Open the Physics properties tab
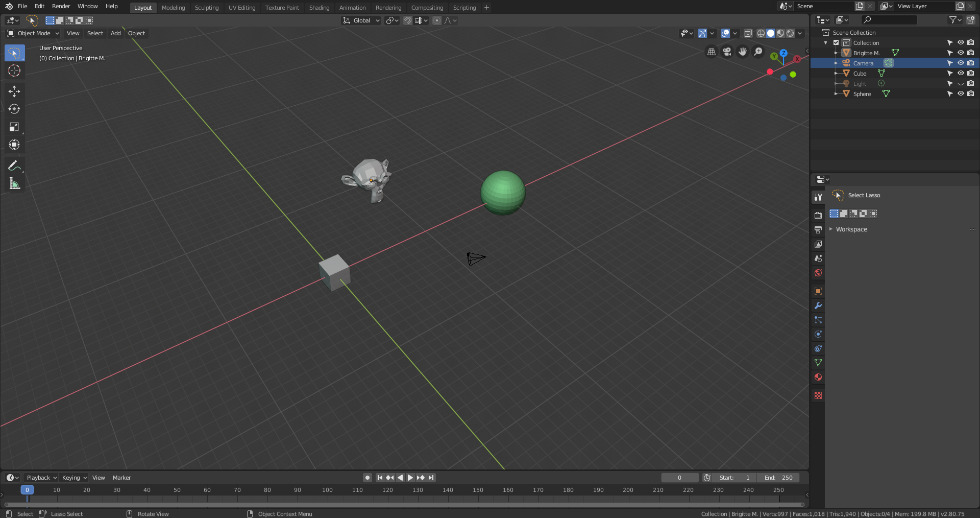The height and width of the screenshot is (518, 980). (818, 334)
